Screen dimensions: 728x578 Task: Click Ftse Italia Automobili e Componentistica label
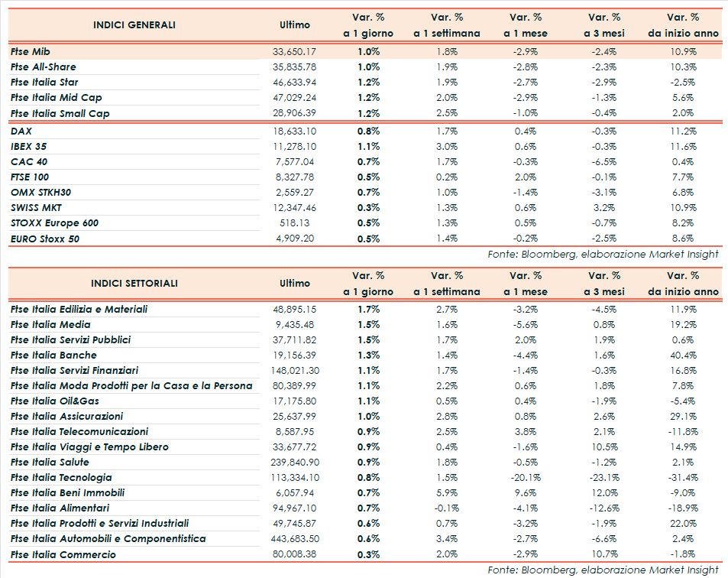[108, 538]
